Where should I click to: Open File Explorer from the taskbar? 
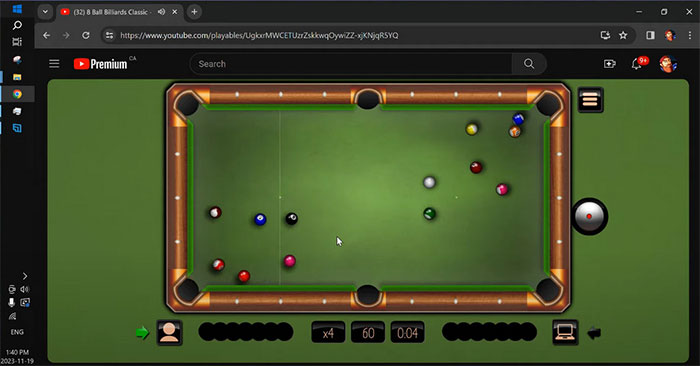pos(17,77)
